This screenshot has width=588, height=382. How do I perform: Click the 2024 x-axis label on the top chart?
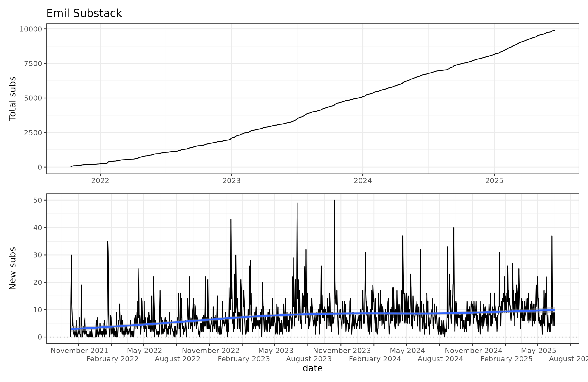[363, 181]
